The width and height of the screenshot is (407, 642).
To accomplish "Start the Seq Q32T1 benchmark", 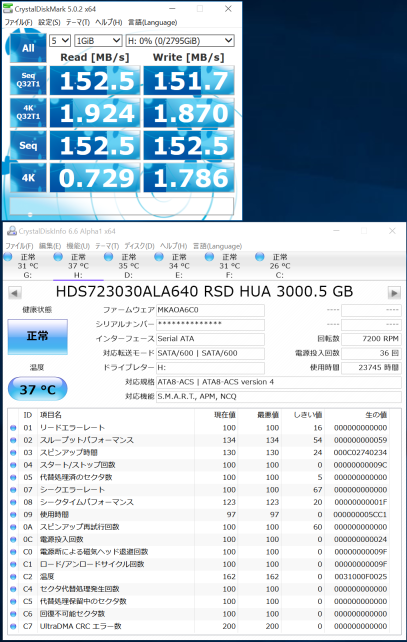I will [x=28, y=80].
